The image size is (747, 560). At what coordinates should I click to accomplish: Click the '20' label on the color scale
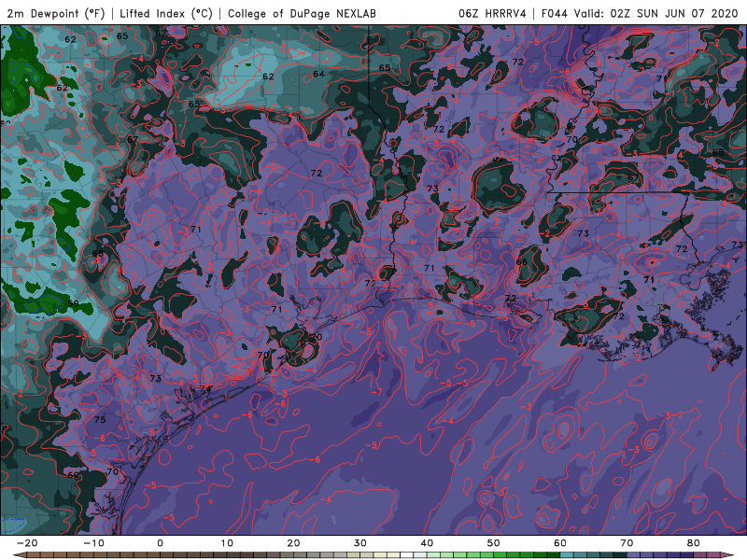293,543
